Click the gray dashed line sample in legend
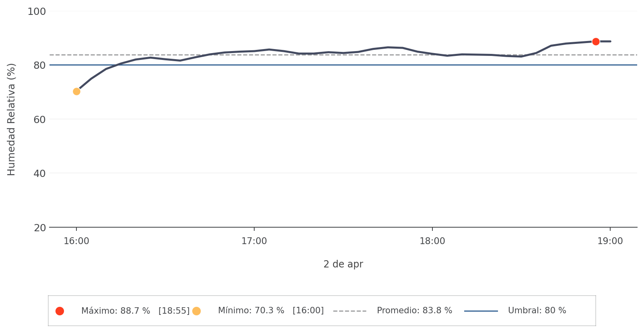The height and width of the screenshot is (333, 644). pyautogui.click(x=350, y=311)
